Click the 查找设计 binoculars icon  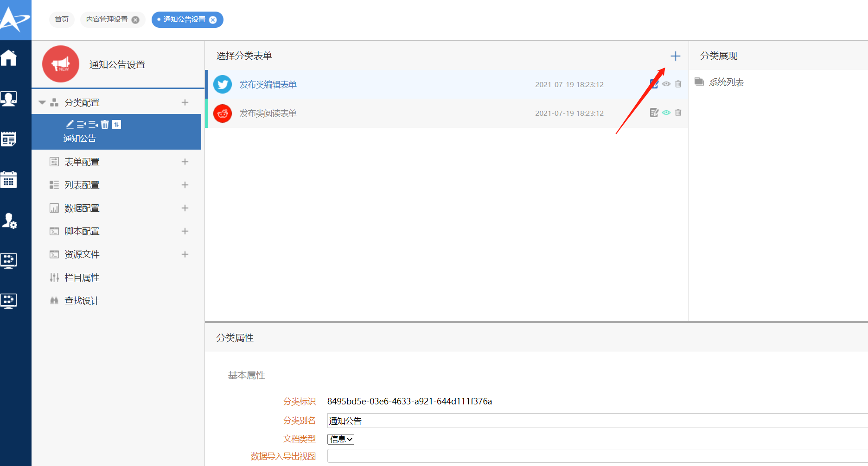coord(54,301)
